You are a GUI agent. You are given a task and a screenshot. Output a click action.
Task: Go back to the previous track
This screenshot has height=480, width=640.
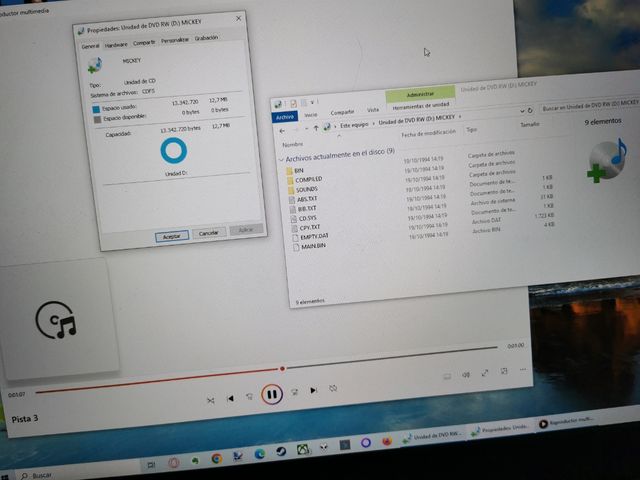(x=230, y=398)
